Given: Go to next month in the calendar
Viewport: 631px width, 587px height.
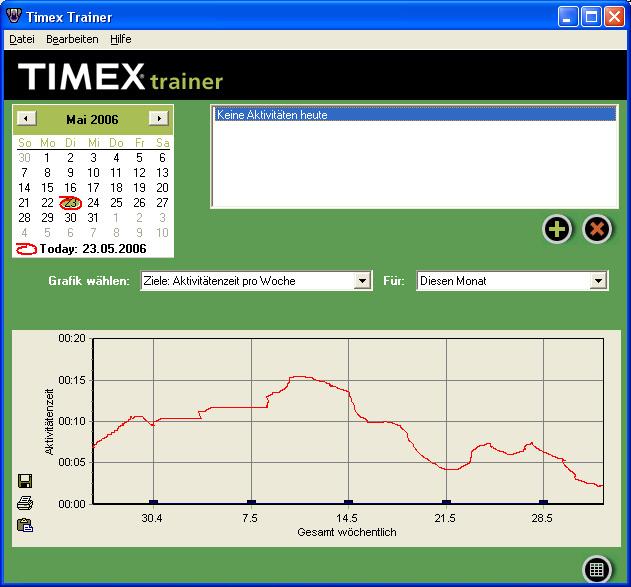Looking at the screenshot, I should tap(159, 119).
